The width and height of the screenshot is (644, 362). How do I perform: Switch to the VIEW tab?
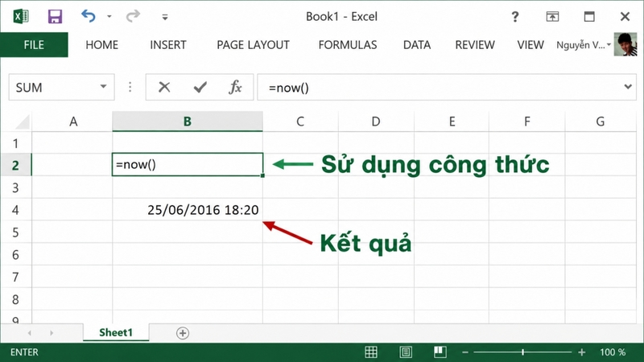tap(530, 45)
